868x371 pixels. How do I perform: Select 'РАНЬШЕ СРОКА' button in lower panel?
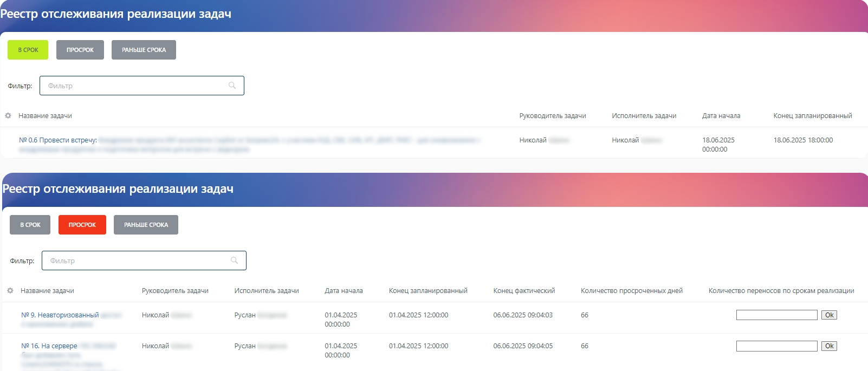pyautogui.click(x=146, y=225)
